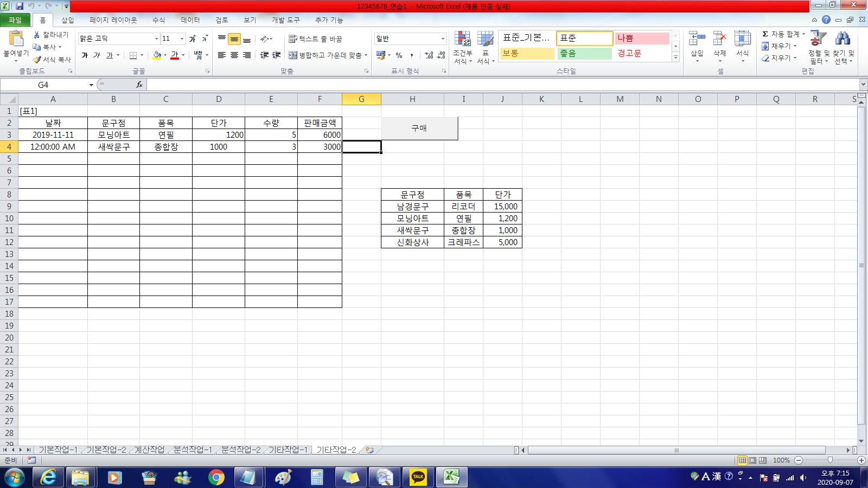Toggle middle vertical alignment button
Viewport: 868px width, 488px height.
tap(234, 40)
